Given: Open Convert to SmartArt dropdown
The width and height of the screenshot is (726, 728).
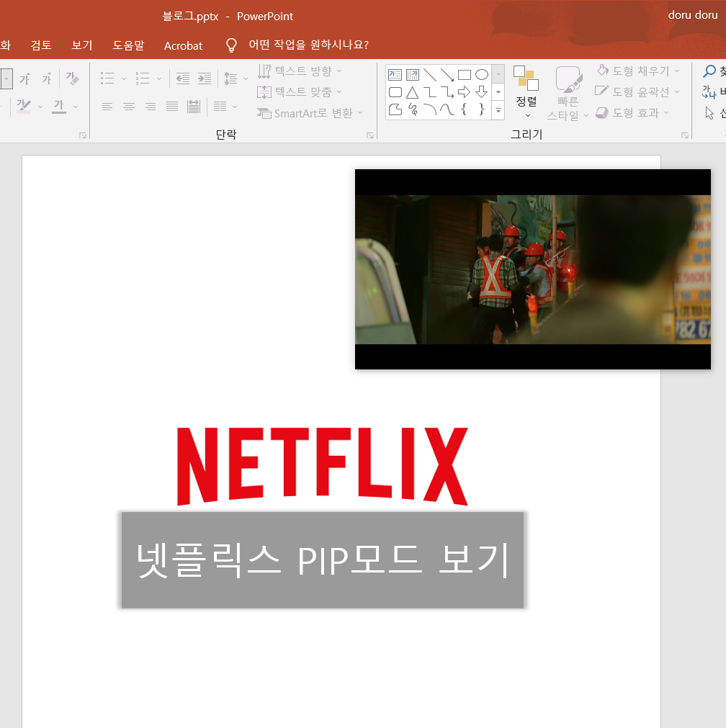Looking at the screenshot, I should [310, 113].
